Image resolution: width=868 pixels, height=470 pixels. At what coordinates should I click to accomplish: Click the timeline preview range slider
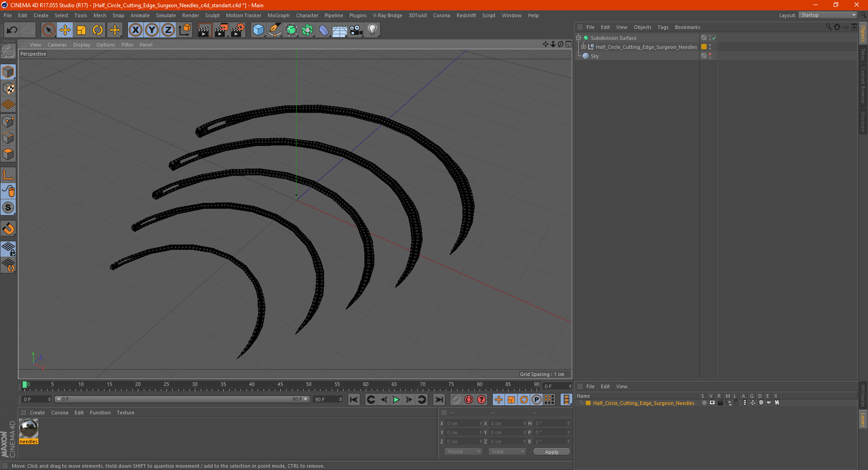(x=183, y=399)
